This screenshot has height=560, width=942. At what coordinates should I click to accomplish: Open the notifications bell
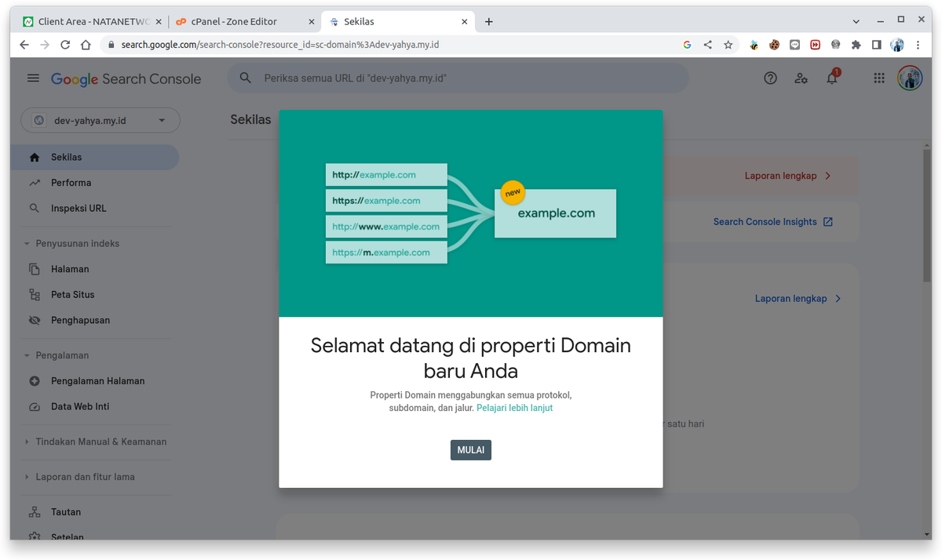[x=832, y=78]
